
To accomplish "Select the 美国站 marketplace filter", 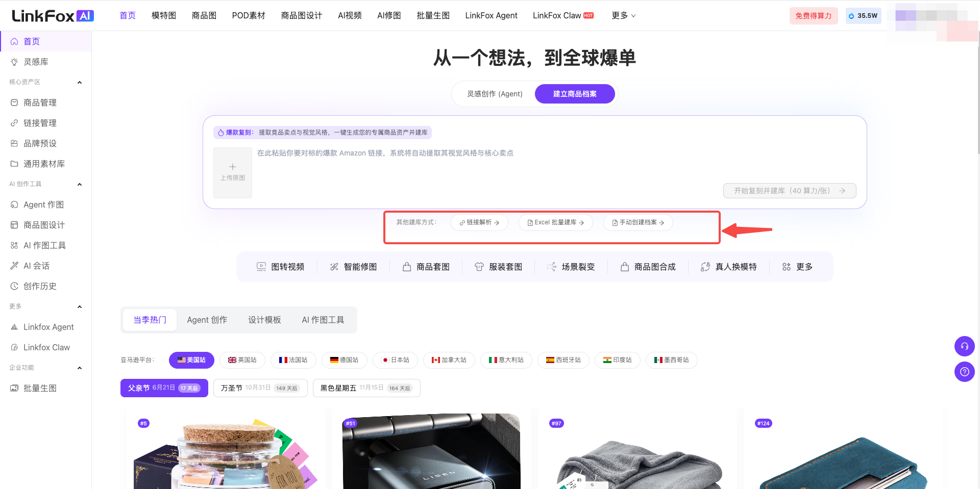I will pos(191,360).
